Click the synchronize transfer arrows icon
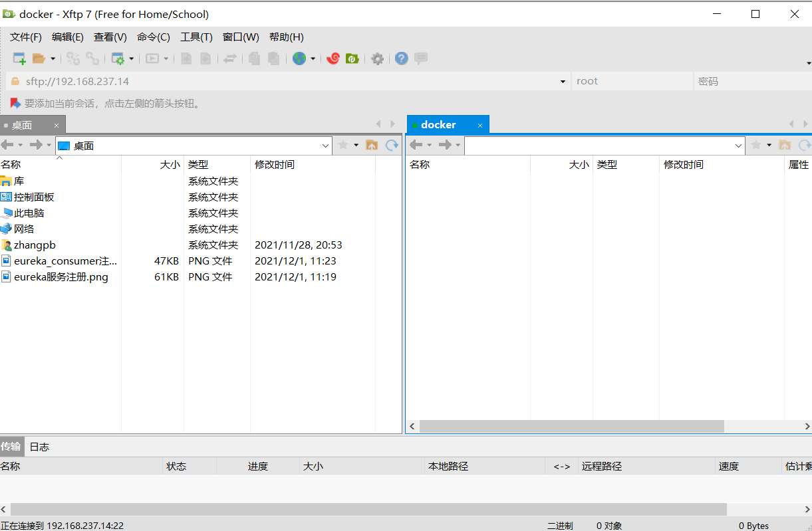The width and height of the screenshot is (812, 531). tap(229, 58)
